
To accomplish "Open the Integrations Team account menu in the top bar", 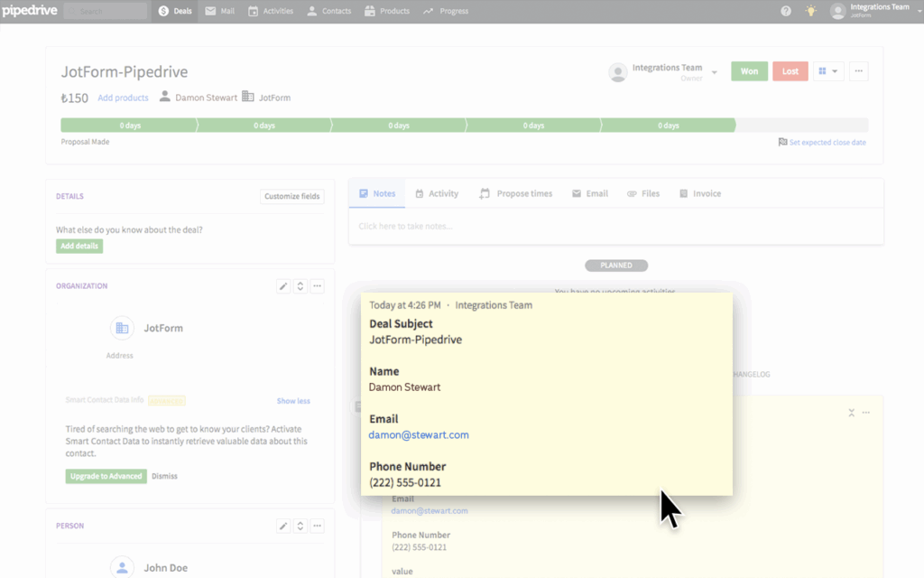I will [x=875, y=11].
